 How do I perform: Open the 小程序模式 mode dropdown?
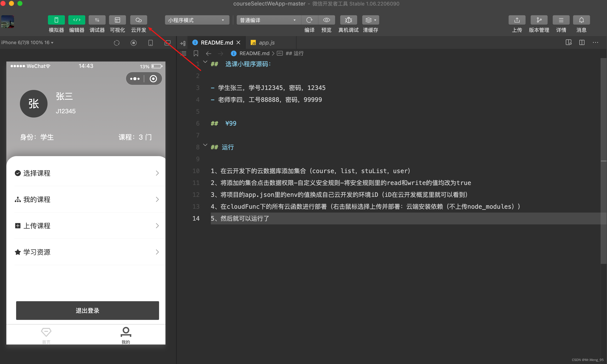click(197, 20)
